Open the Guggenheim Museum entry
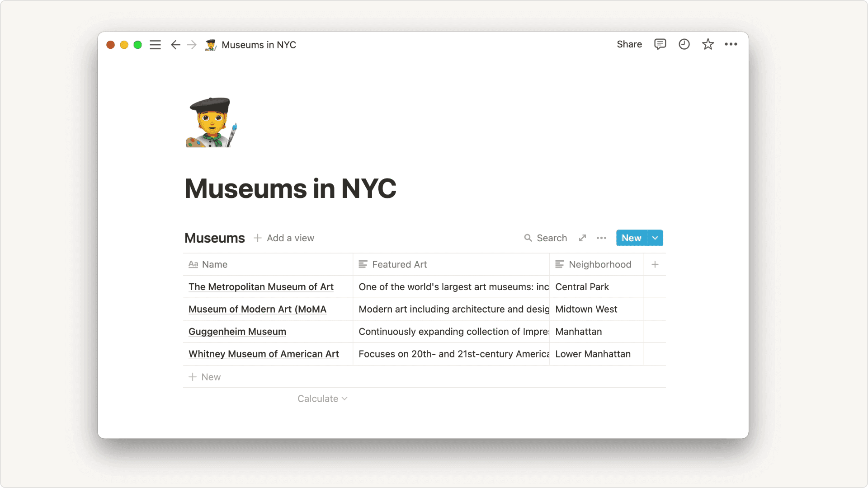Image resolution: width=868 pixels, height=488 pixels. 237,332
